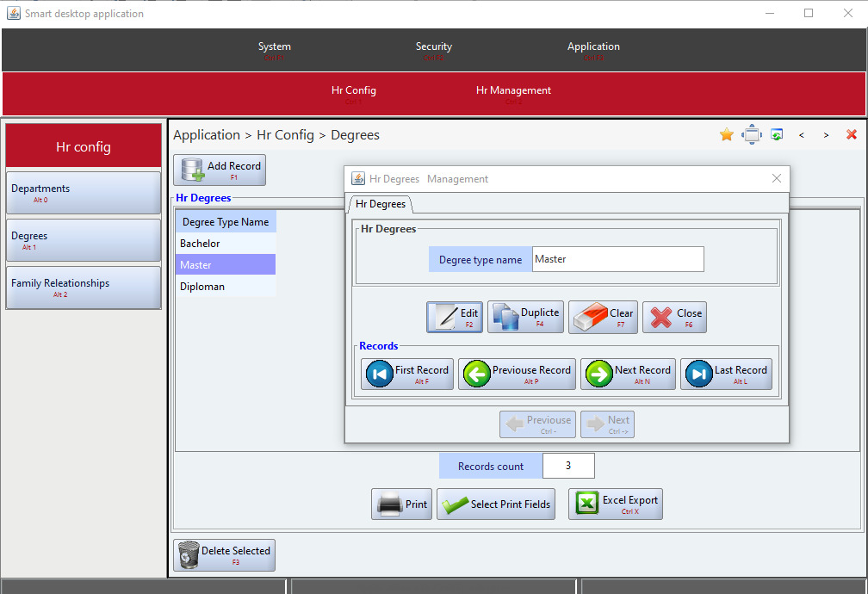Close the Hr Degrees Management dialog
The image size is (868, 594).
(x=777, y=178)
